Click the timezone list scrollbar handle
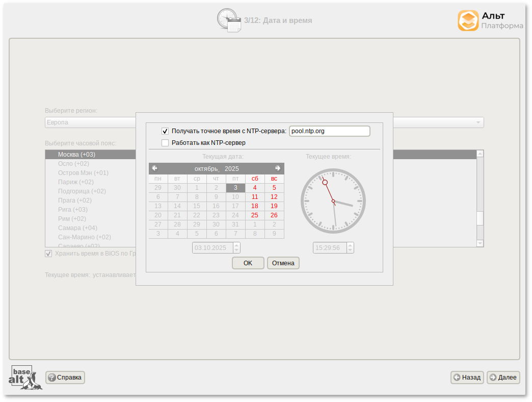Screen dimensions: 532x402 (480, 218)
